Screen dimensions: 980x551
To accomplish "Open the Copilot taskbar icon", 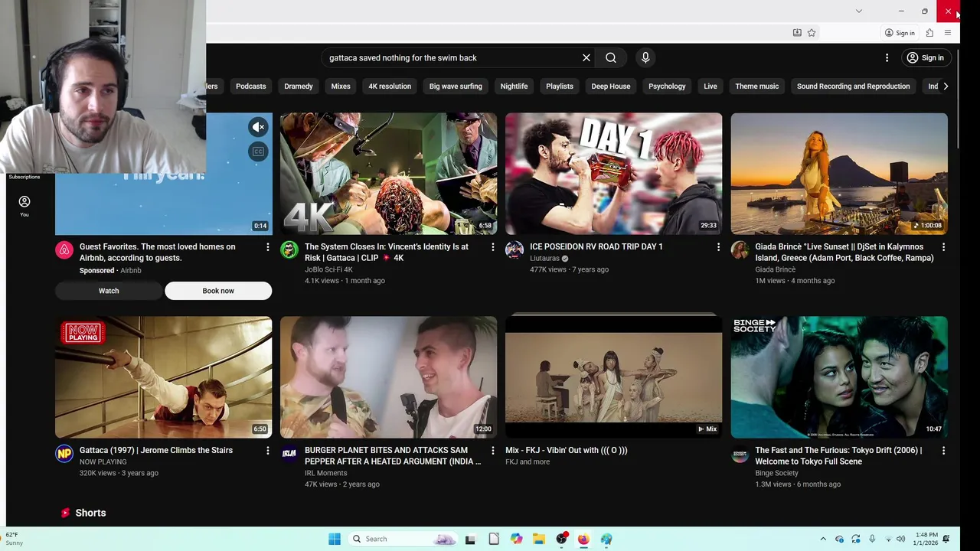I will pos(517,539).
